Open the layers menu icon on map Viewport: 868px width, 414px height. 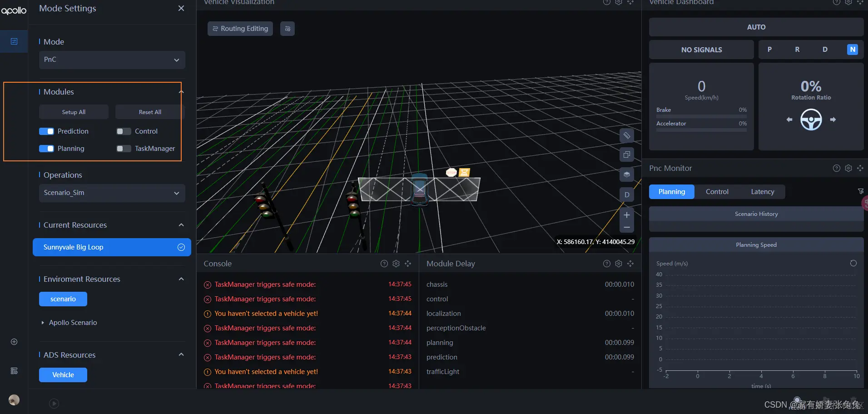[x=627, y=175]
